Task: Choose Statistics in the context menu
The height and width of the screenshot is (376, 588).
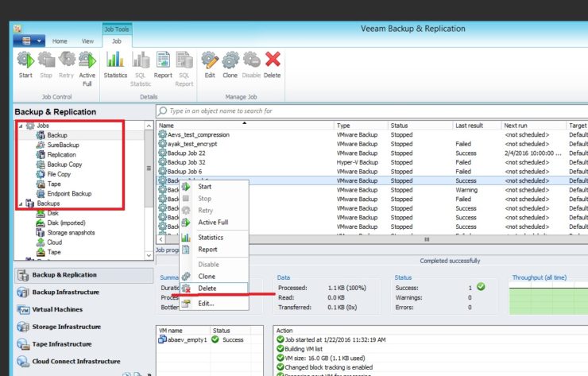Action: pyautogui.click(x=215, y=238)
